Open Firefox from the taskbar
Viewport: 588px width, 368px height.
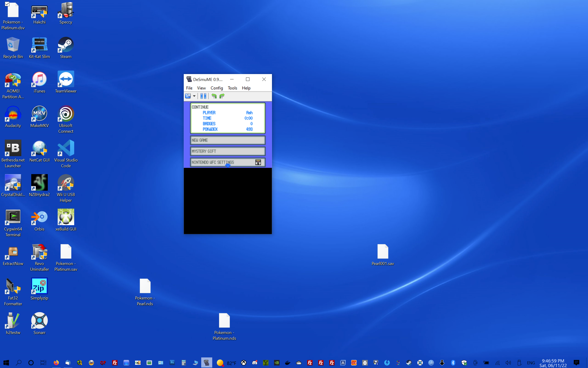(x=56, y=363)
